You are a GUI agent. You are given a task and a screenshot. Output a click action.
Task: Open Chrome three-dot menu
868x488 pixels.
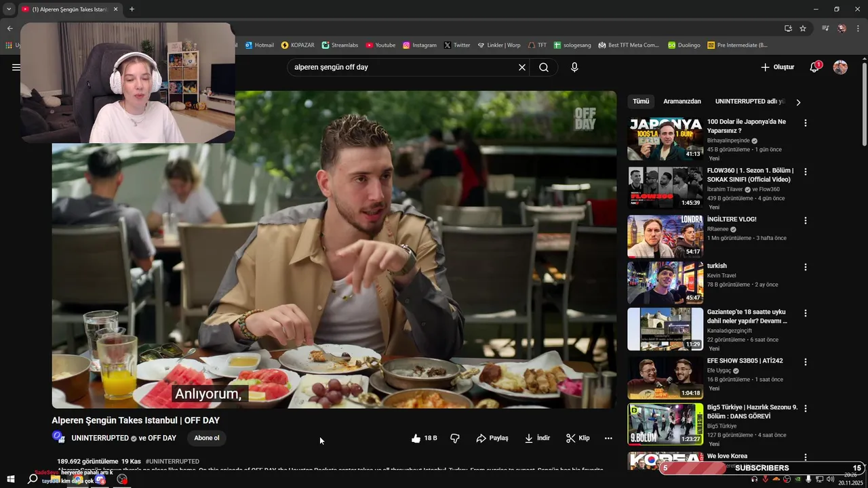pyautogui.click(x=858, y=28)
